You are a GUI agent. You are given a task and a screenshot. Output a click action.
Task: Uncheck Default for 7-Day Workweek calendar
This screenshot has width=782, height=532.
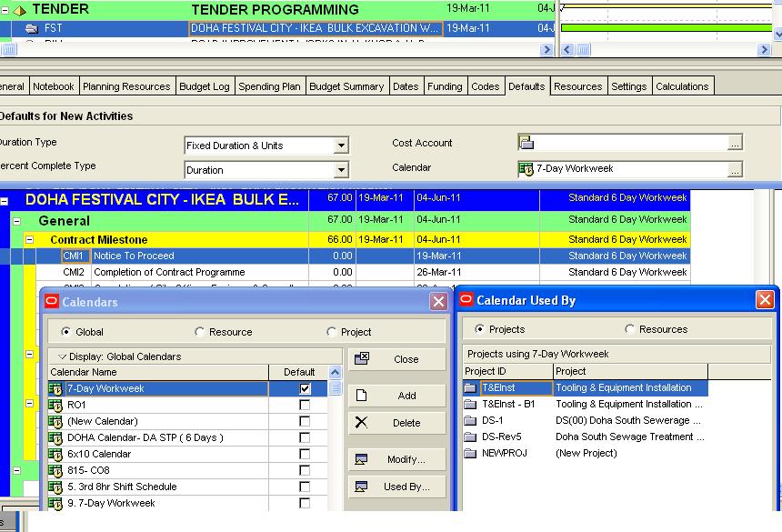point(305,388)
